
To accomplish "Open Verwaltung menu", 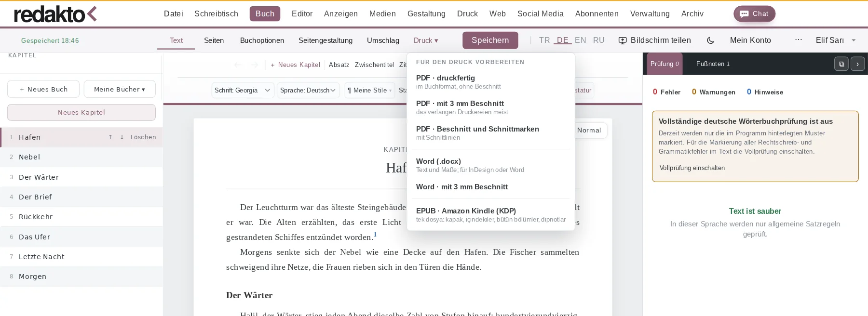I will coord(650,14).
